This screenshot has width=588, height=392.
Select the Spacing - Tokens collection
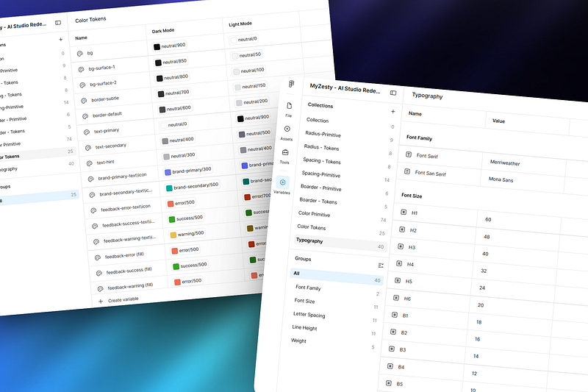tap(322, 160)
